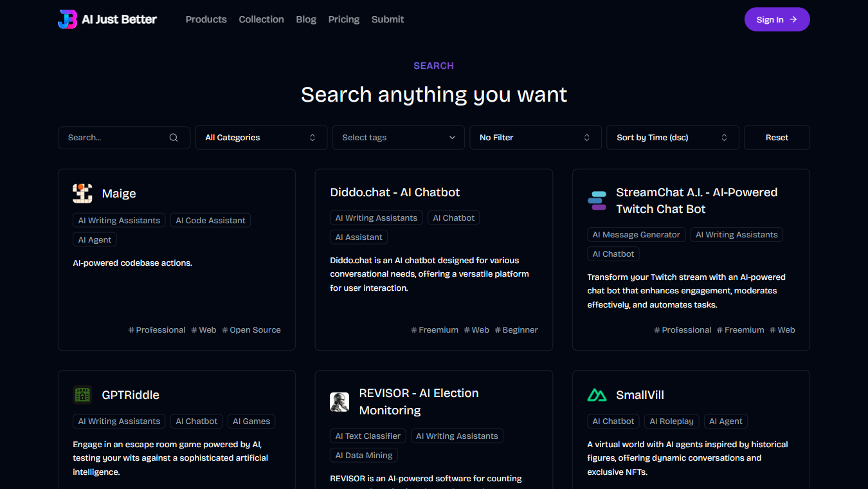Navigate to the Blog menu item

pos(306,19)
